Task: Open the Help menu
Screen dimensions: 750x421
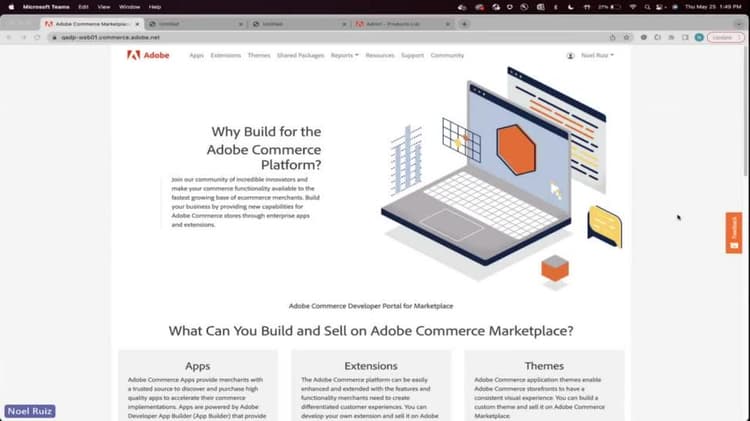Action: (154, 7)
